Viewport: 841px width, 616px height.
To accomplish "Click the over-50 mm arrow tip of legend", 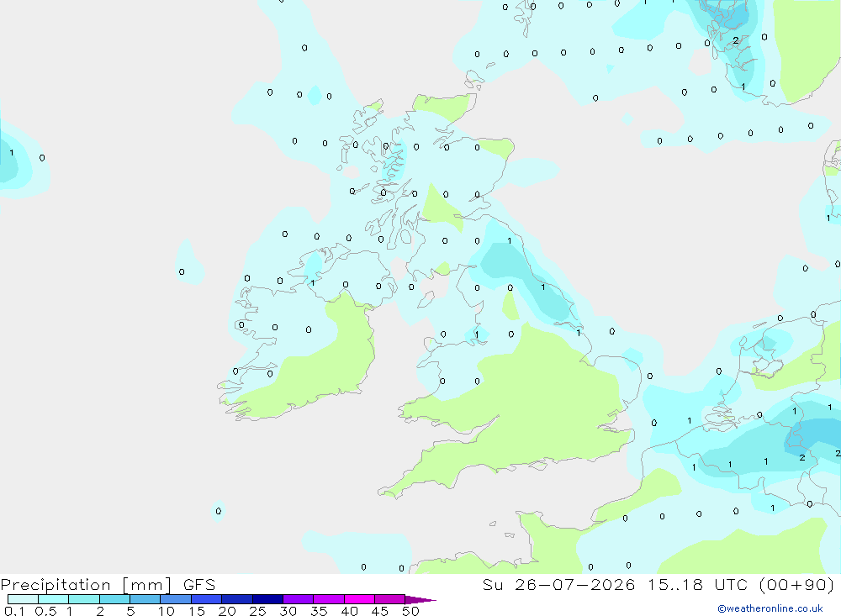I will tap(420, 600).
